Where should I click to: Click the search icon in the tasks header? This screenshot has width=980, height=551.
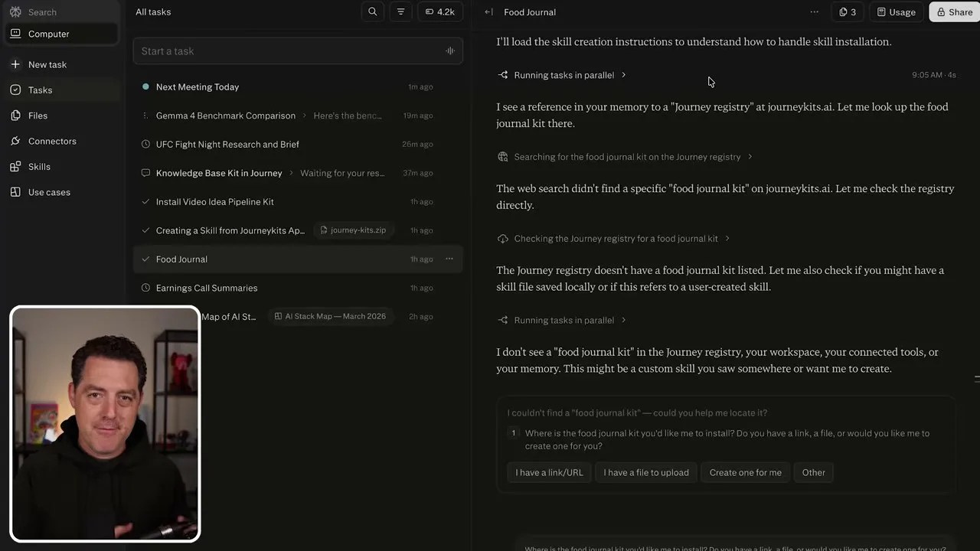(373, 11)
